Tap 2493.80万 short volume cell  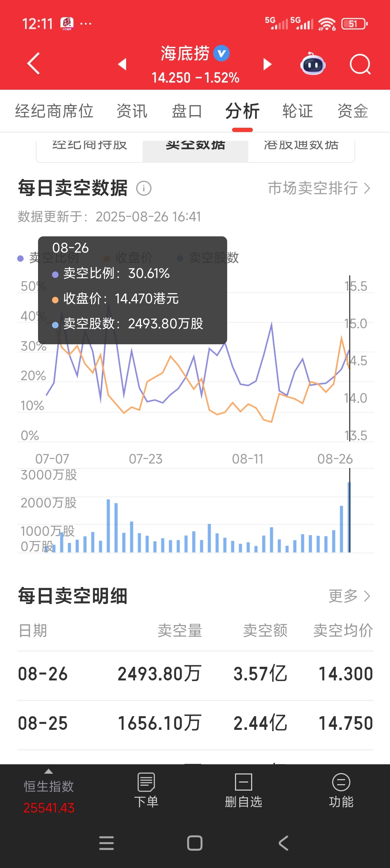(159, 674)
